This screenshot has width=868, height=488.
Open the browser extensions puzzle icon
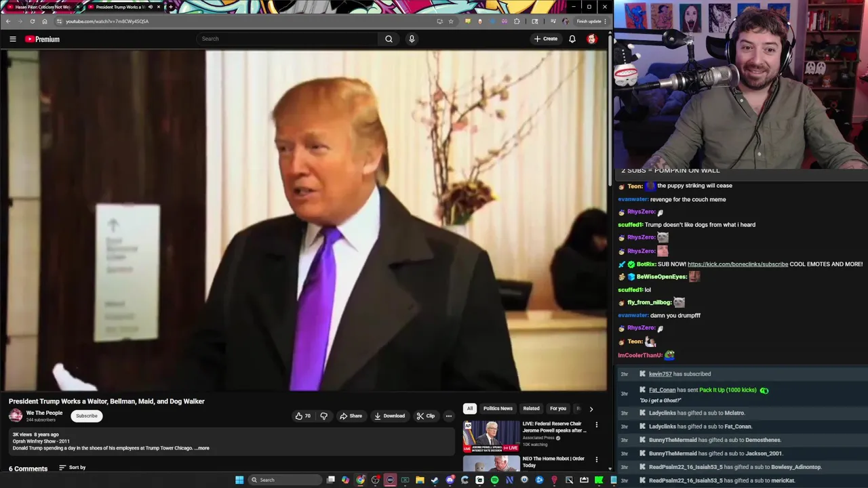pos(517,21)
